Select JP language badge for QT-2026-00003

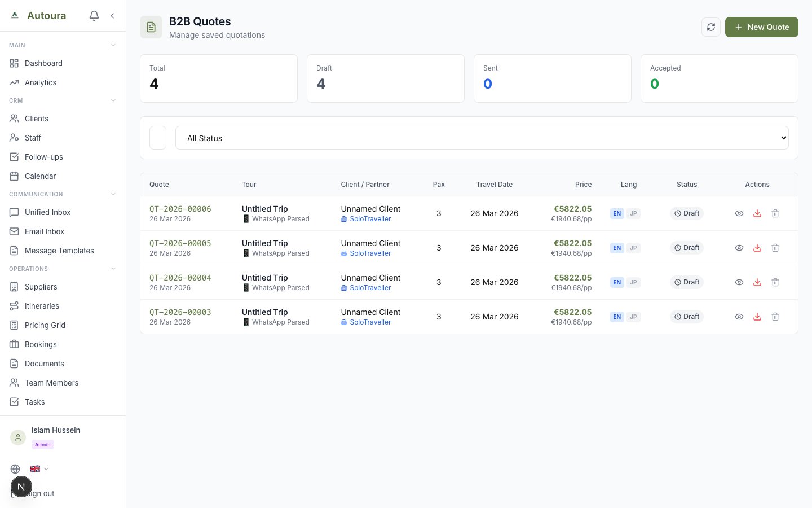click(633, 317)
